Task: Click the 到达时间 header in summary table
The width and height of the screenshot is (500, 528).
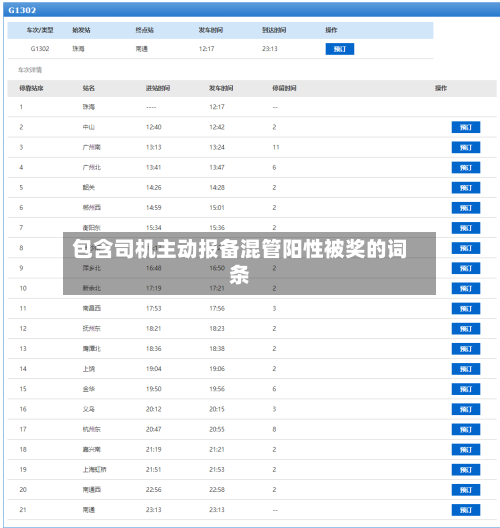Action: click(274, 30)
